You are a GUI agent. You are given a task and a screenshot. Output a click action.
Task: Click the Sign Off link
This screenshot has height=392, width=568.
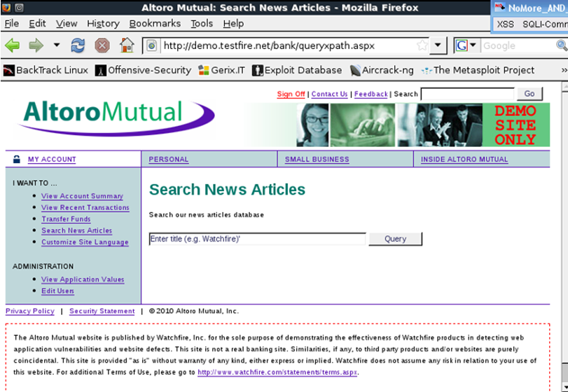click(x=291, y=94)
